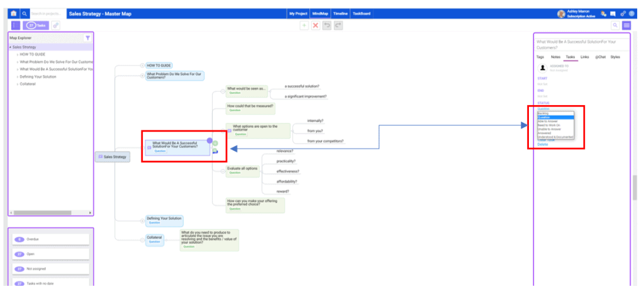Click the magnifier icon beside the project search
644x296 pixels.
(x=25, y=14)
